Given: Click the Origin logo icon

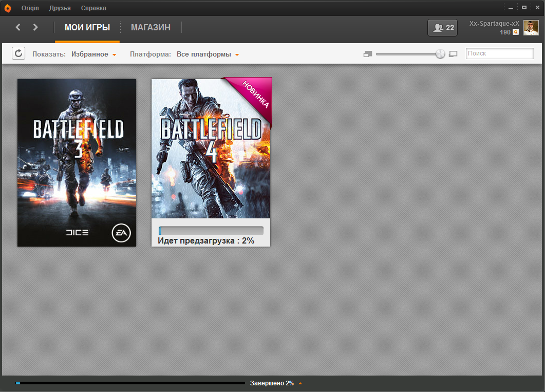Looking at the screenshot, I should pos(8,8).
